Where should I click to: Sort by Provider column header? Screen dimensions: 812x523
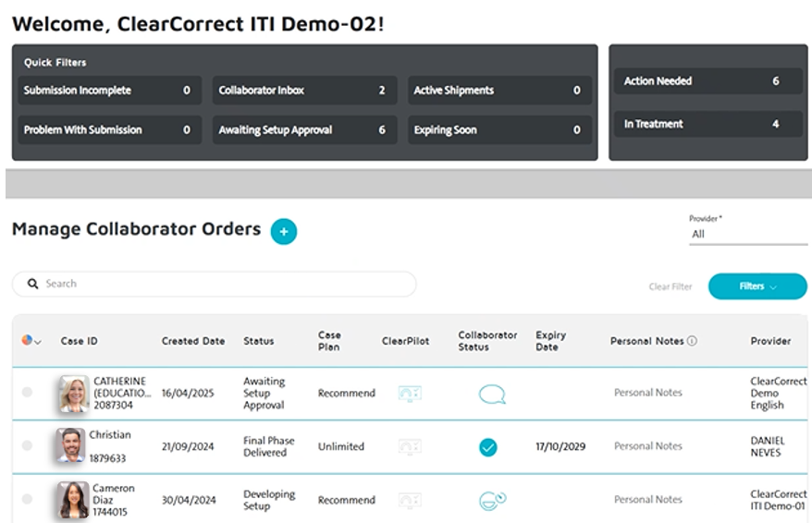(x=770, y=341)
